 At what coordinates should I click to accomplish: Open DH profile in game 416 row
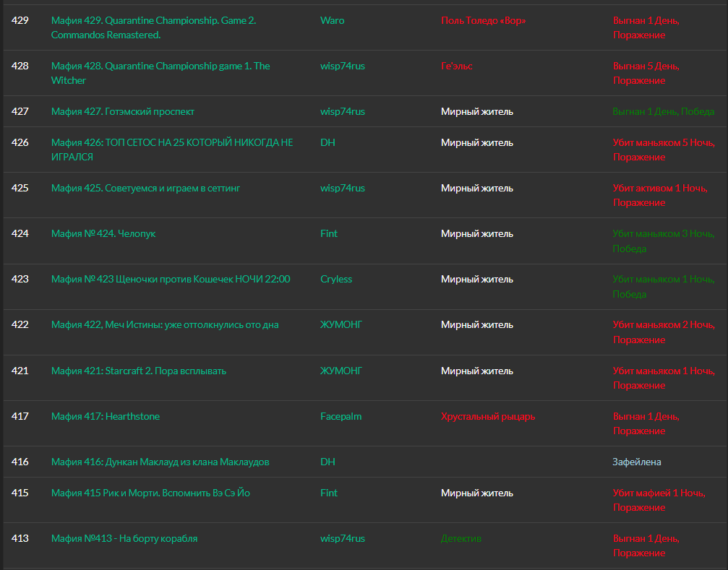pyautogui.click(x=327, y=462)
